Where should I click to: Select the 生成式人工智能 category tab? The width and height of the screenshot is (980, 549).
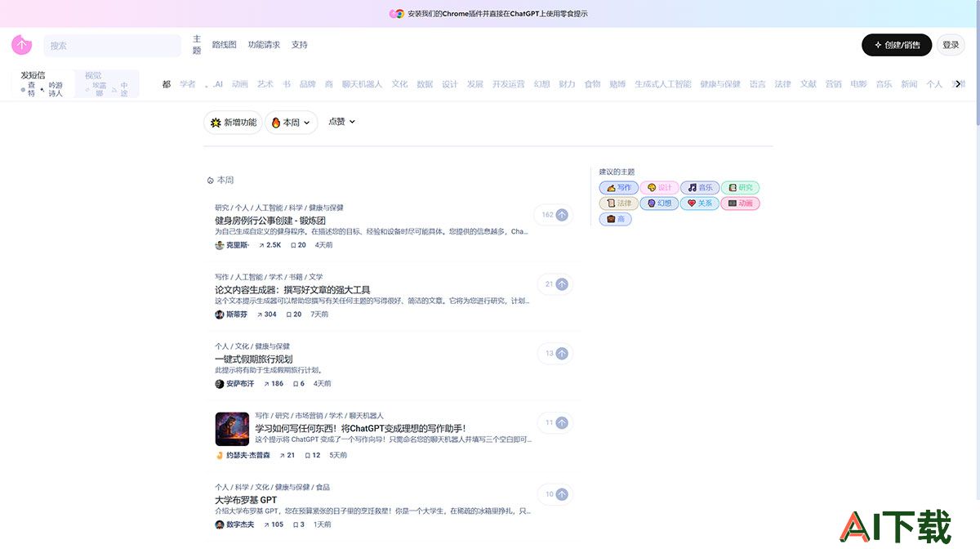(663, 84)
